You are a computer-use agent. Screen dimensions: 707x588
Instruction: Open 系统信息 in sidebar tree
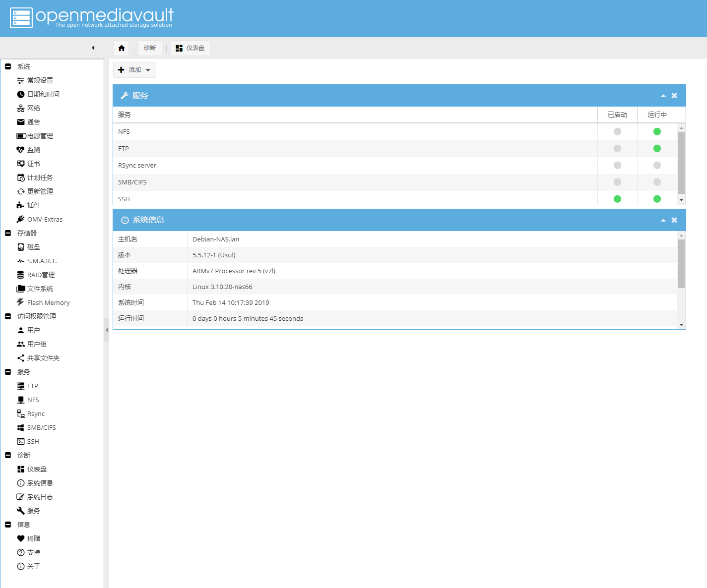[40, 483]
